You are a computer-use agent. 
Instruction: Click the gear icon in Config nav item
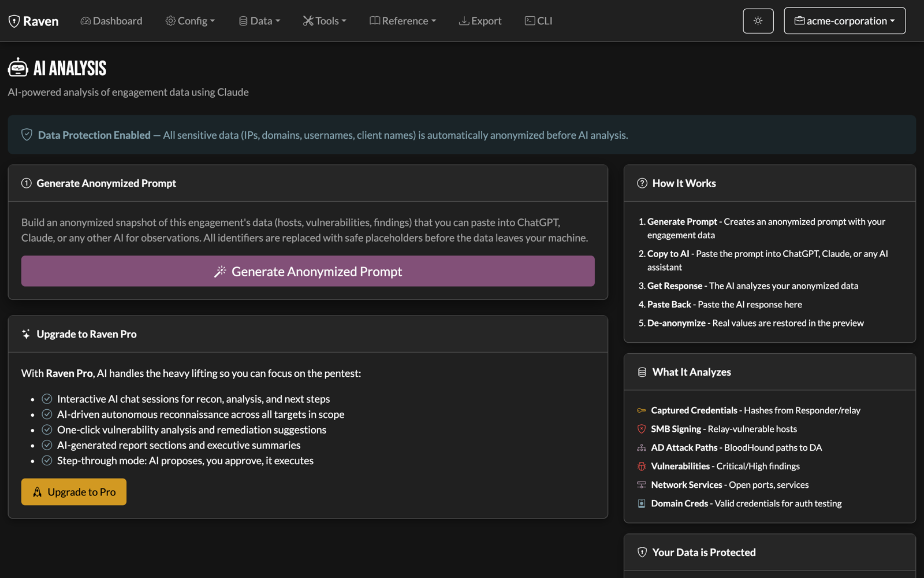(x=170, y=21)
